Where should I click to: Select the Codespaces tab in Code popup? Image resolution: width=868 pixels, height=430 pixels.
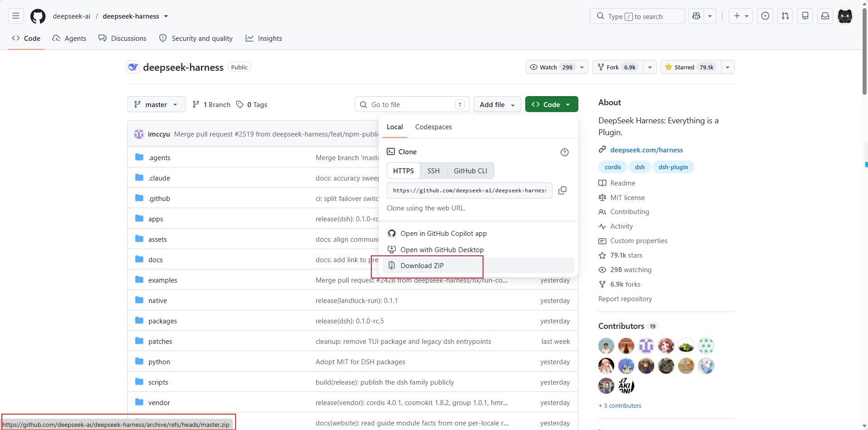pos(434,127)
